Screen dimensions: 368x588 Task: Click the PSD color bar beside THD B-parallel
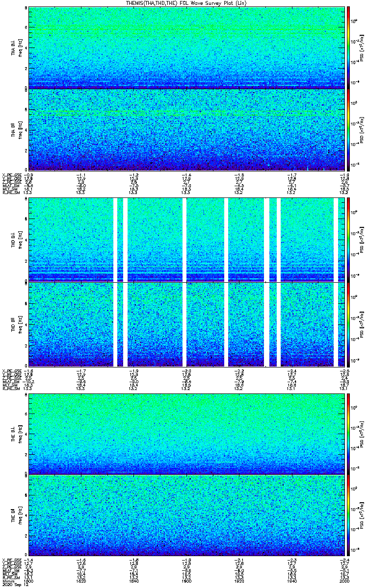pyautogui.click(x=348, y=324)
